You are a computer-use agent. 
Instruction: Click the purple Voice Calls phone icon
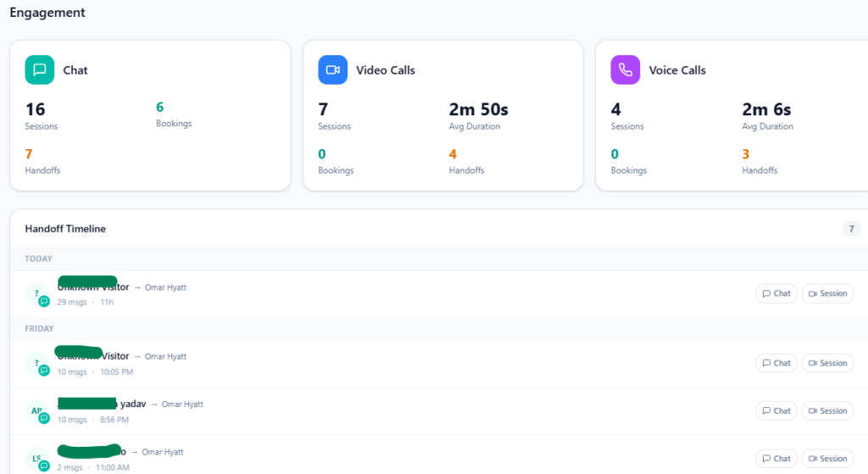[x=625, y=70]
